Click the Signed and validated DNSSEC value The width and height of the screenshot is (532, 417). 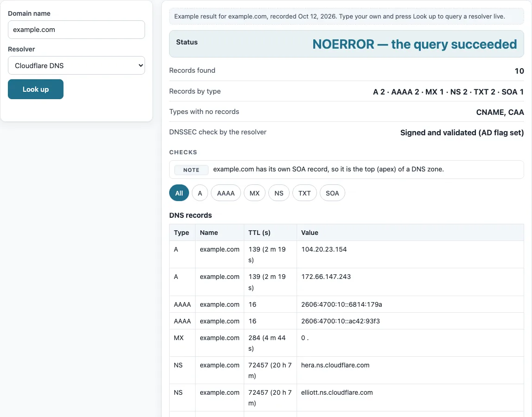click(462, 133)
